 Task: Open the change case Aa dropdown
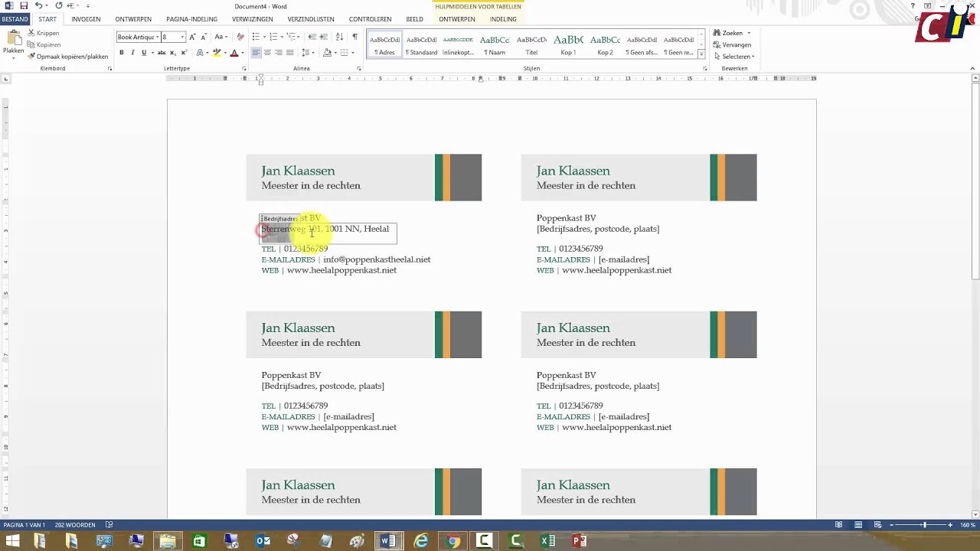(220, 37)
